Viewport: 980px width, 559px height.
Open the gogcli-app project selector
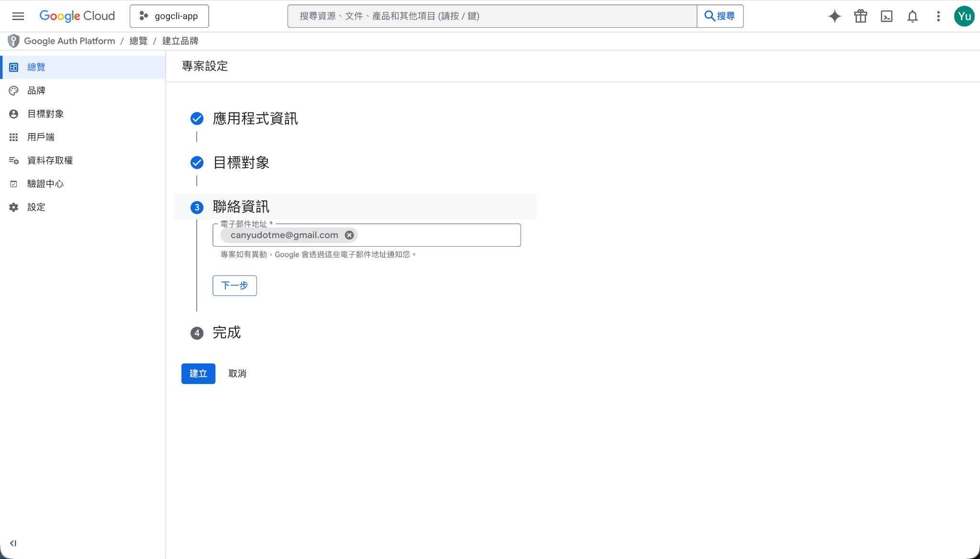pos(169,16)
